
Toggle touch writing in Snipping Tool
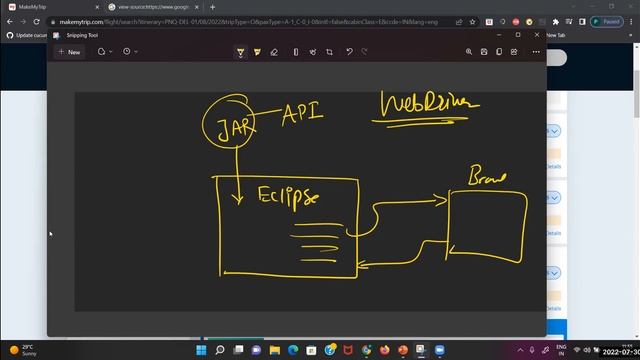(313, 52)
